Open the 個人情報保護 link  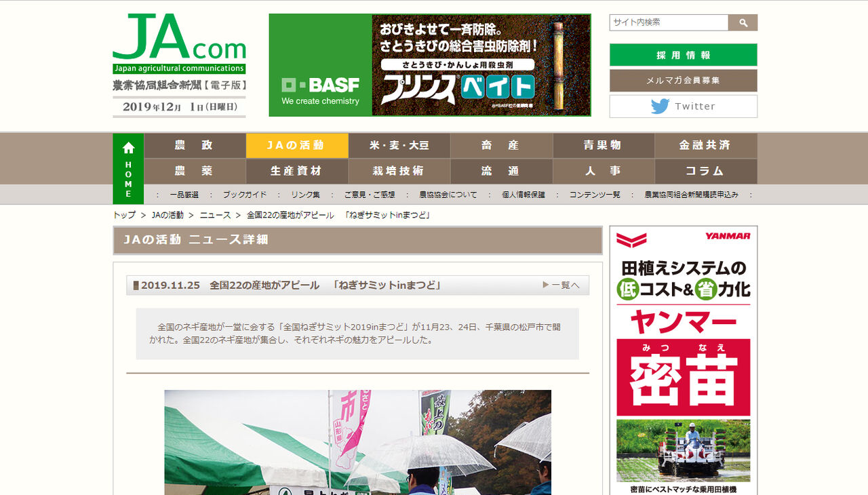pyautogui.click(x=524, y=195)
